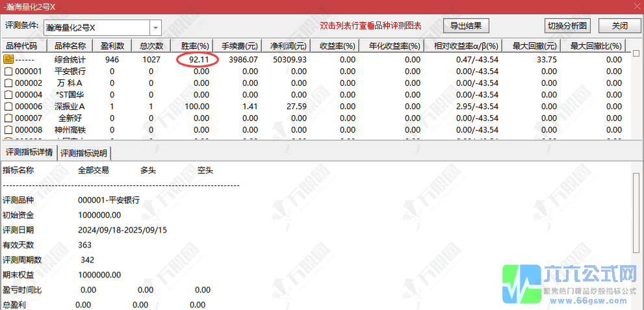The height and width of the screenshot is (310, 644).
Task: Sort by the 品种名称 column header
Action: tap(70, 45)
